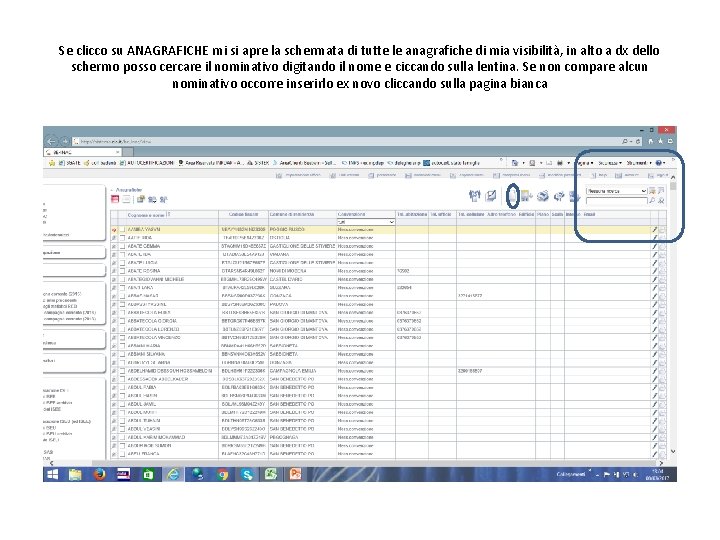Open the Convenzione column filter dropdown
The height and width of the screenshot is (540, 720).
point(366,222)
